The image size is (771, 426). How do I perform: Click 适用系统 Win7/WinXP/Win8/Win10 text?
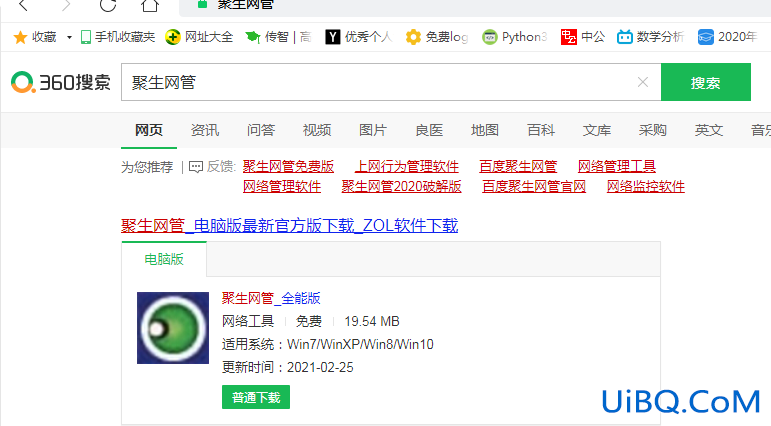coord(327,344)
